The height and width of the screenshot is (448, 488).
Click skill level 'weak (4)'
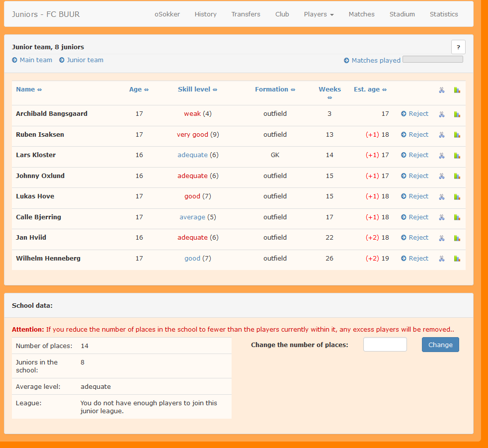click(x=198, y=114)
